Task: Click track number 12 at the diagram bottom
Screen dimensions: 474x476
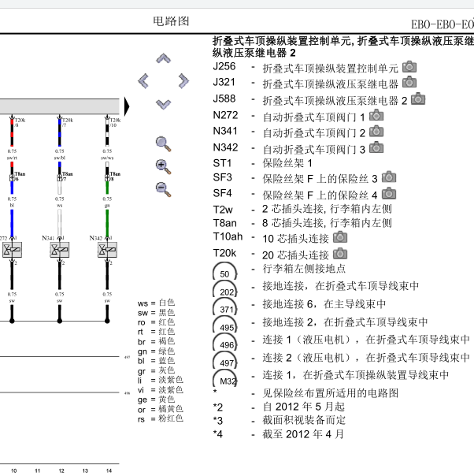Action: [61, 470]
